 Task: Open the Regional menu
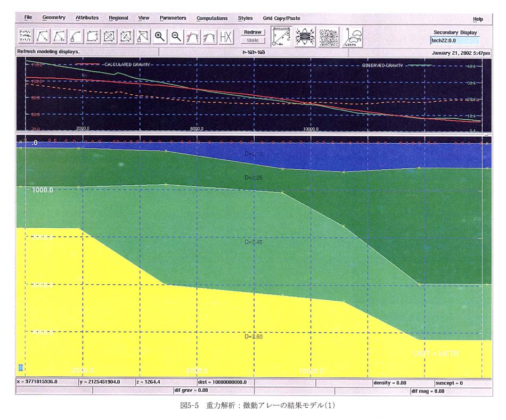[x=118, y=18]
